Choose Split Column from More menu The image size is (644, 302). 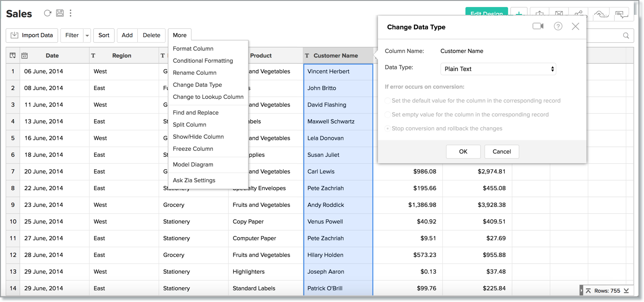(x=190, y=125)
